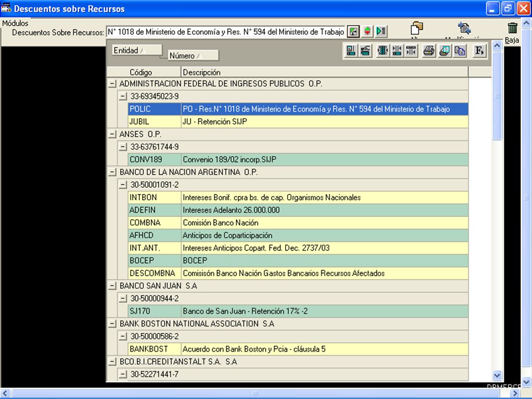
Task: Click the Baja trash can icon
Action: [x=512, y=29]
